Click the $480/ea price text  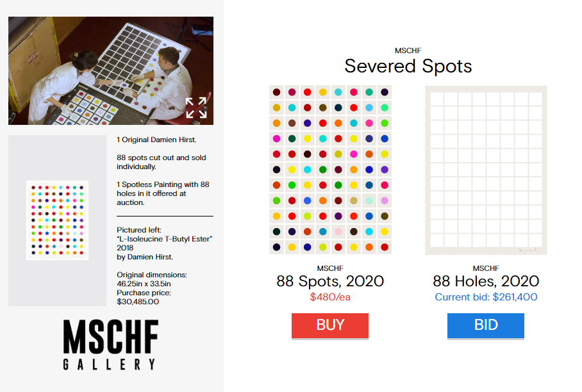330,297
